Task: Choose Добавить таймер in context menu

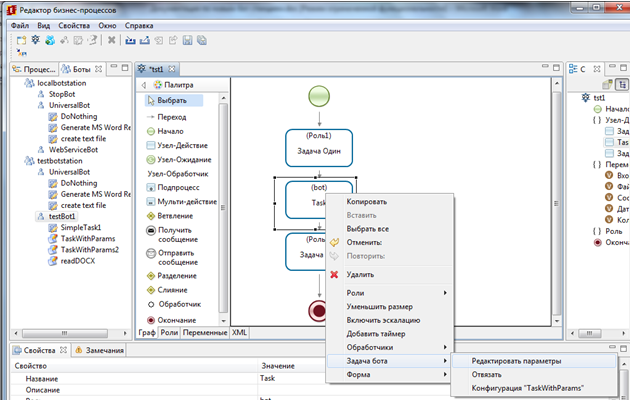Action: (376, 334)
